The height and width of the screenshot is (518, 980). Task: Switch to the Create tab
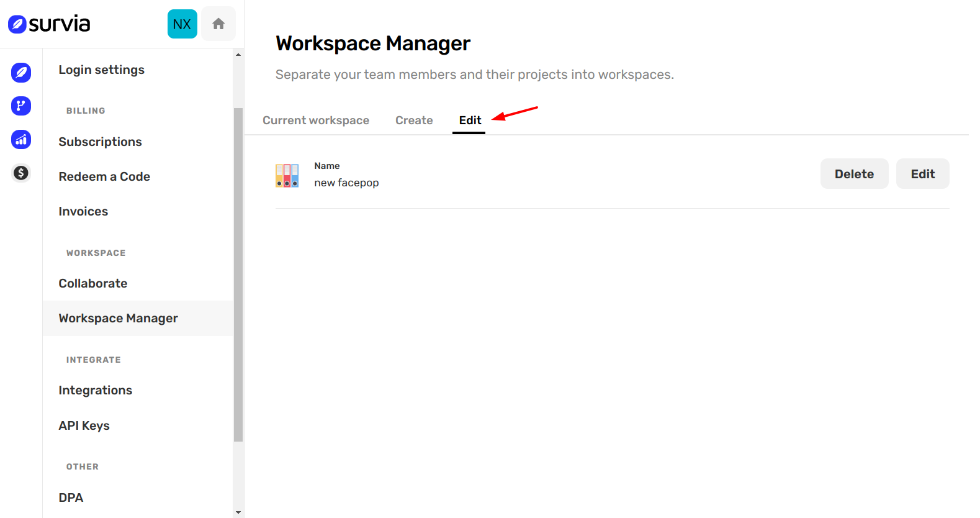point(414,120)
